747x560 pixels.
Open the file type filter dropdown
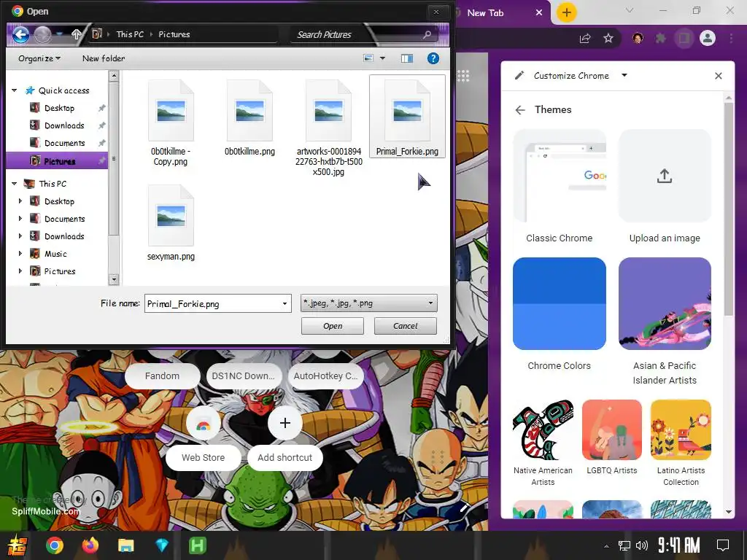point(368,303)
